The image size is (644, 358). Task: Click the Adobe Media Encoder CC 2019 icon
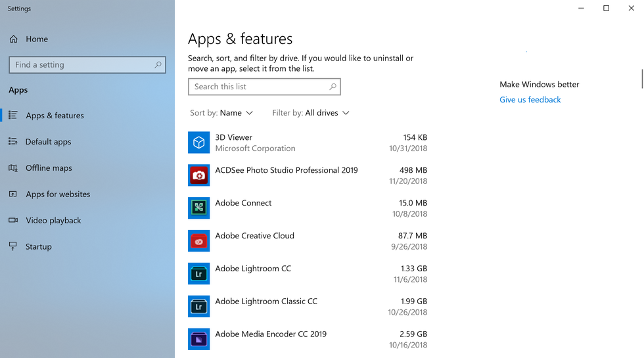[x=198, y=340]
